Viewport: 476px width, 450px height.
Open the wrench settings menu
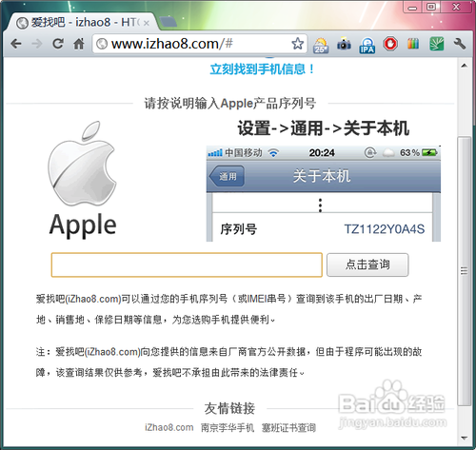pyautogui.click(x=459, y=44)
